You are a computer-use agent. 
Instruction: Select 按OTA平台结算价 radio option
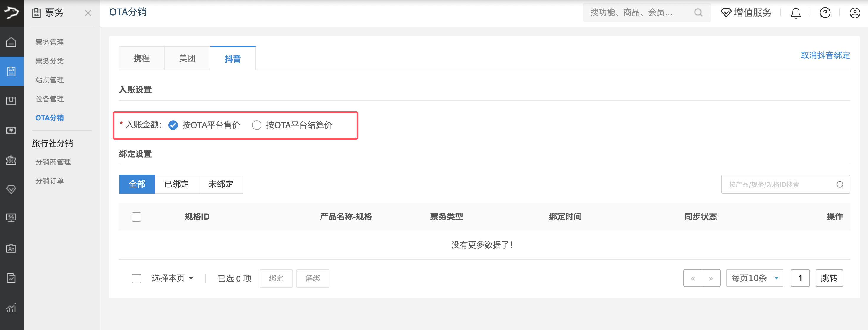(x=257, y=125)
